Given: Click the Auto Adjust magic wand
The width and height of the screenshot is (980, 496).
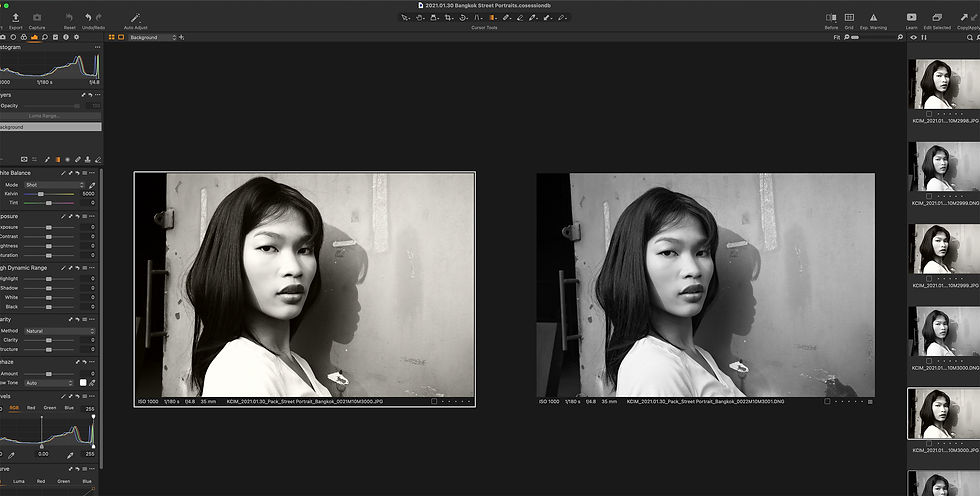Looking at the screenshot, I should pos(135,17).
